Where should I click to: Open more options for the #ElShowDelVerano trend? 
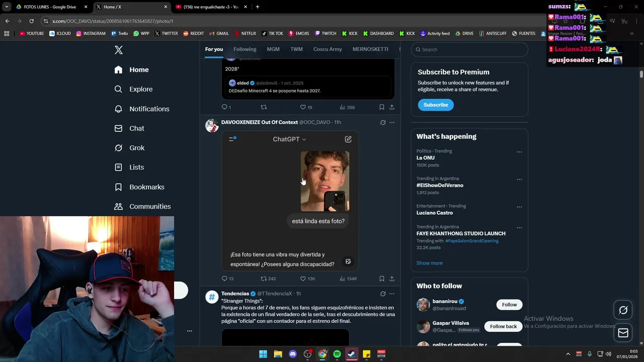pos(519,179)
